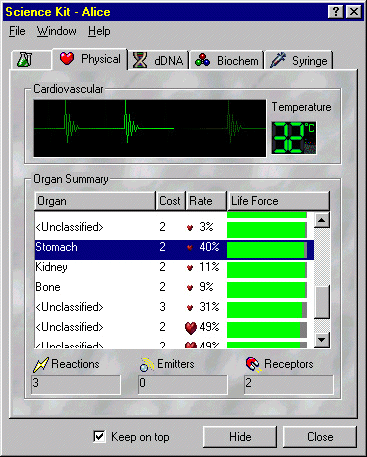Image resolution: width=367 pixels, height=457 pixels.
Task: Click the 40% rate value
Action: coord(209,247)
